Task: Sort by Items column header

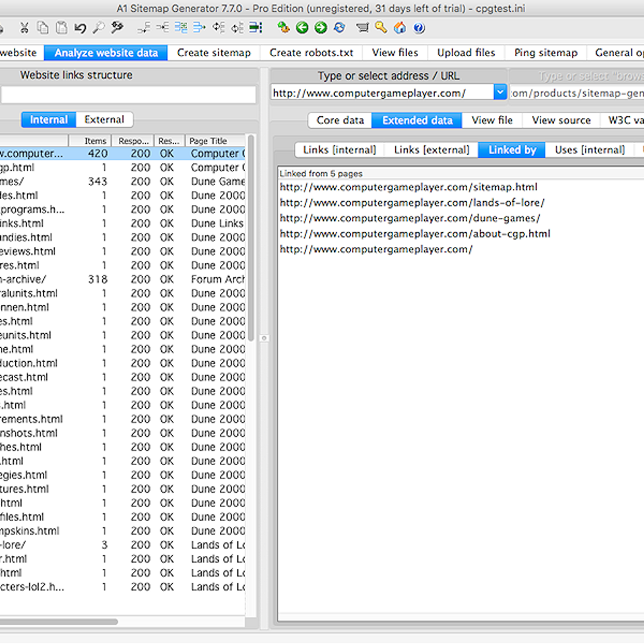Action: point(90,141)
